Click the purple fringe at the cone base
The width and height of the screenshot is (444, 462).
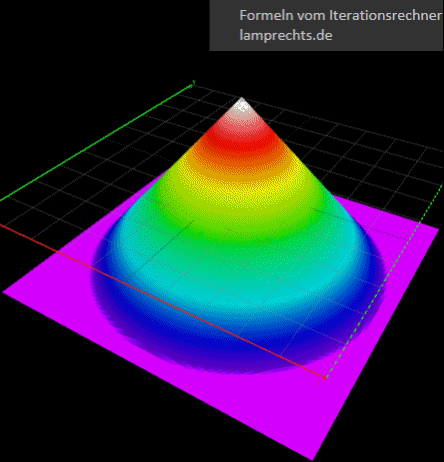coord(240,368)
